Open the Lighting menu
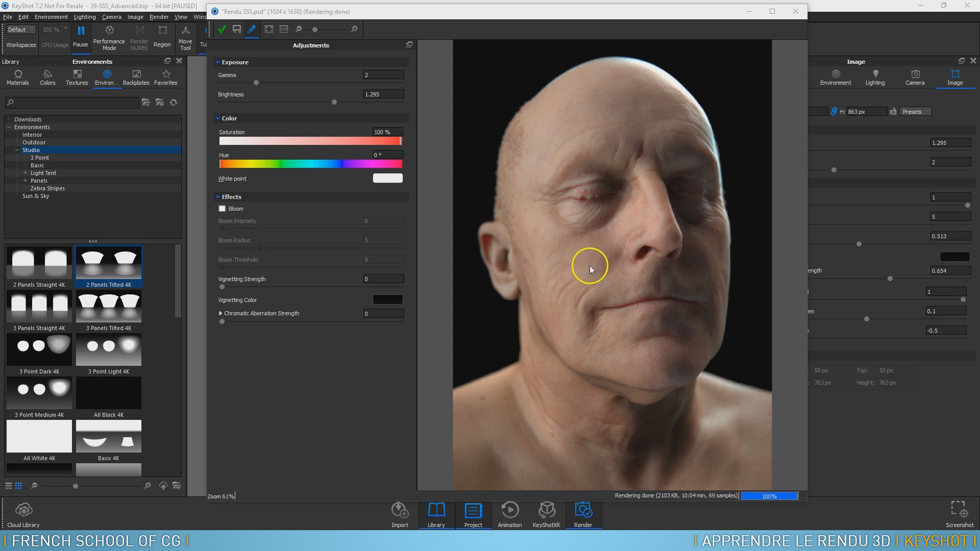The image size is (980, 551). (x=85, y=16)
